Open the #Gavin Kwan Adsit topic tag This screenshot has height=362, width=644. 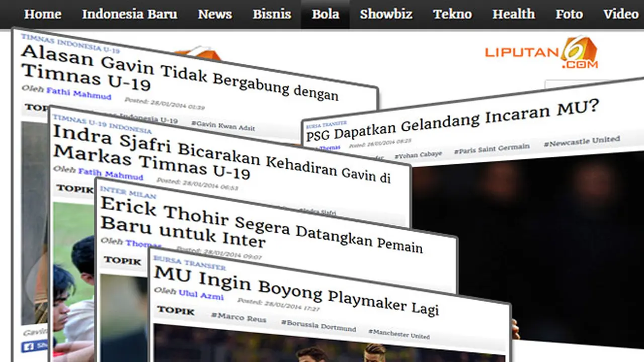(223, 125)
